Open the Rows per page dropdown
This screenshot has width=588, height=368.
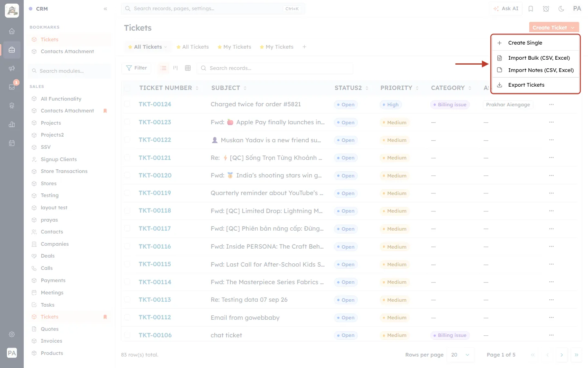(461, 355)
